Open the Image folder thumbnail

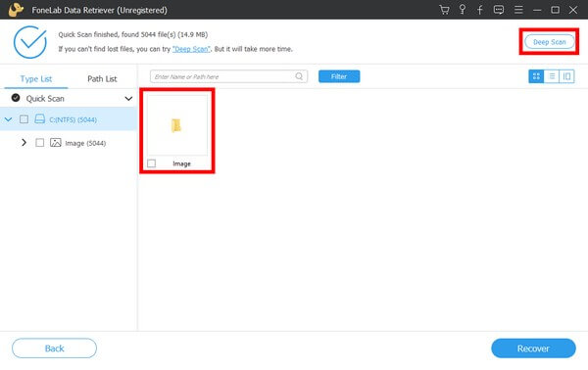(x=176, y=125)
